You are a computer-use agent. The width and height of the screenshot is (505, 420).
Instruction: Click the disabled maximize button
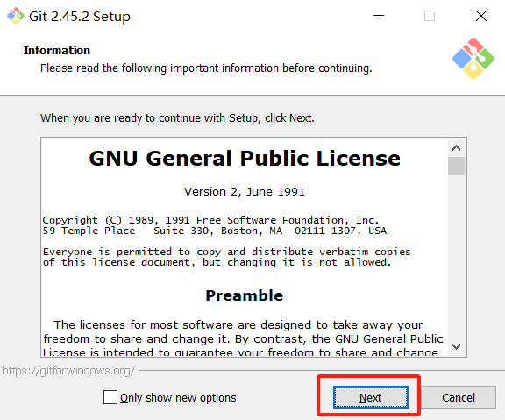coord(430,16)
